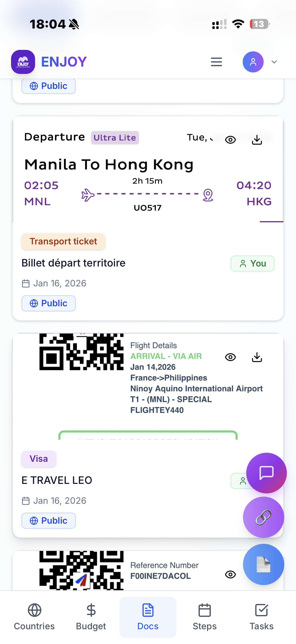The height and width of the screenshot is (644, 296).
Task: Open the Budget tab
Action: (91, 617)
